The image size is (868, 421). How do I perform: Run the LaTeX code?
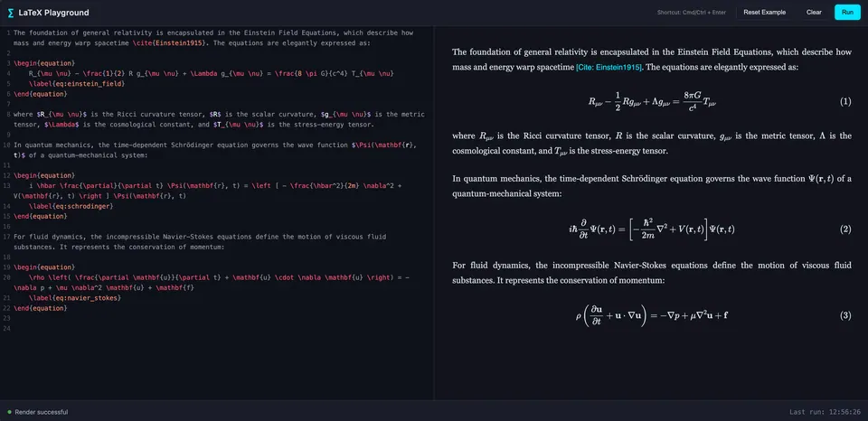click(847, 12)
